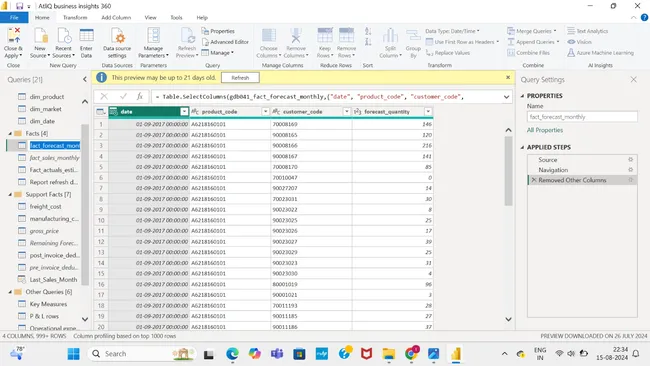Open the File tab

point(14,17)
